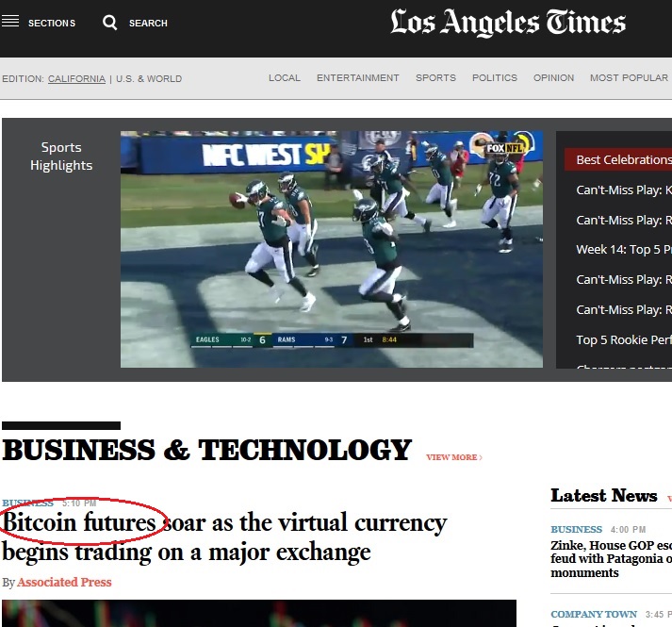Image resolution: width=672 pixels, height=627 pixels.
Task: Open the Local navigation tab
Action: 284,78
